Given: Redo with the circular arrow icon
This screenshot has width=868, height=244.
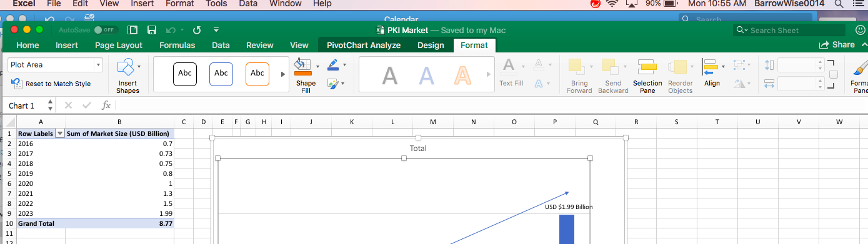Looking at the screenshot, I should click(x=197, y=30).
